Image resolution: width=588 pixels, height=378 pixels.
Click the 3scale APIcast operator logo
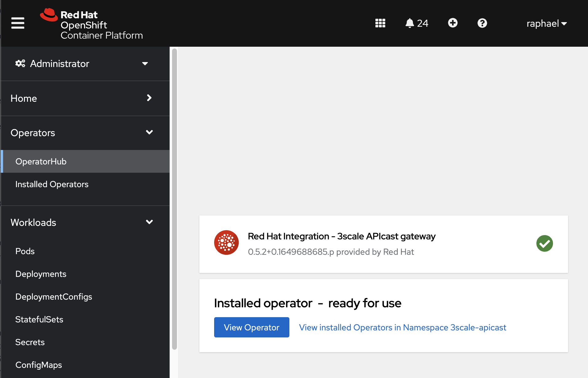pyautogui.click(x=226, y=242)
